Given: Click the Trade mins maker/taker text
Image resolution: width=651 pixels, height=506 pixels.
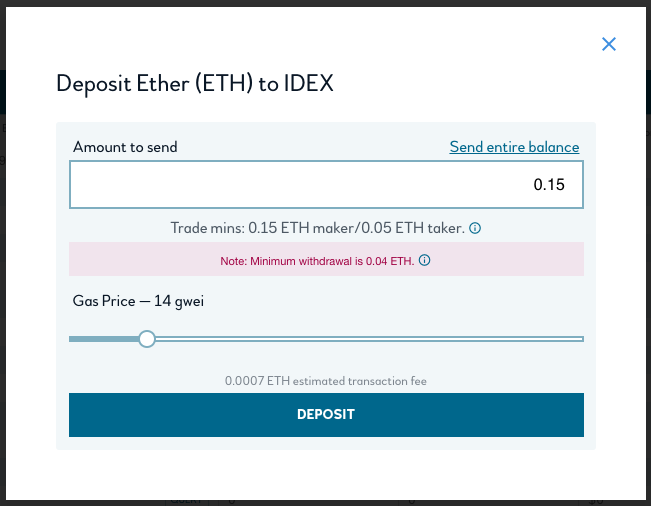Looking at the screenshot, I should 318,228.
